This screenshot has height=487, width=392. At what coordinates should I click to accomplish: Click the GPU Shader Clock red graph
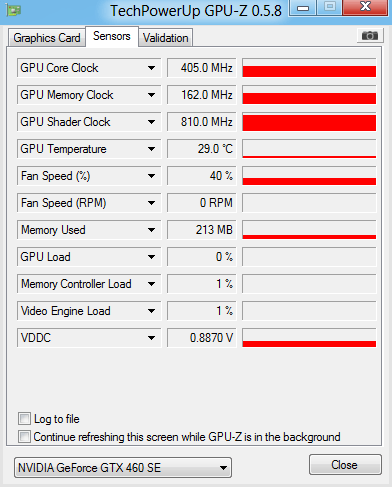tap(309, 122)
